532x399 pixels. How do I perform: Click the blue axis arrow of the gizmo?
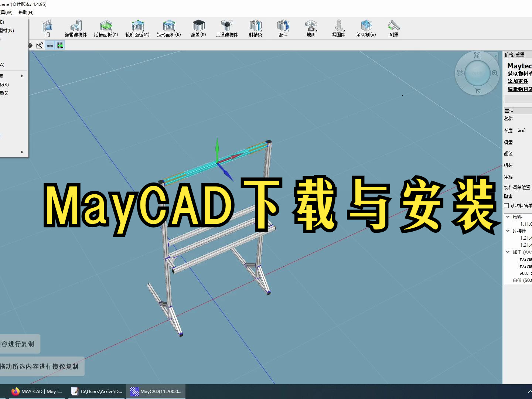tap(227, 174)
